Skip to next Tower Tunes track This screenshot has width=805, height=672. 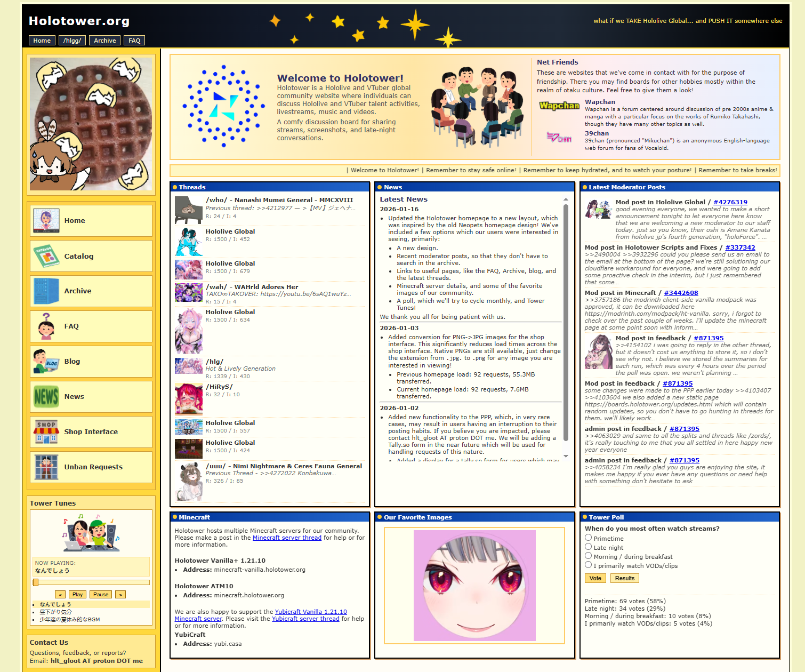(120, 595)
